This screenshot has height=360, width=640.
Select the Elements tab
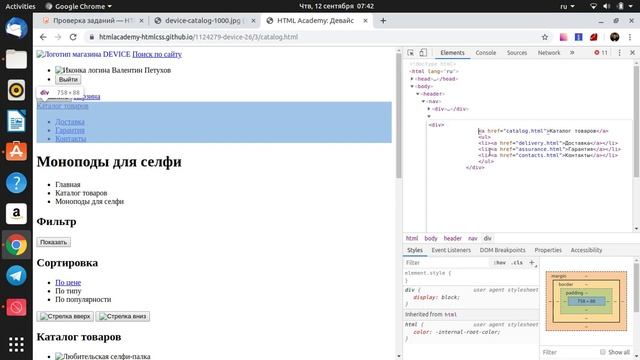click(452, 53)
